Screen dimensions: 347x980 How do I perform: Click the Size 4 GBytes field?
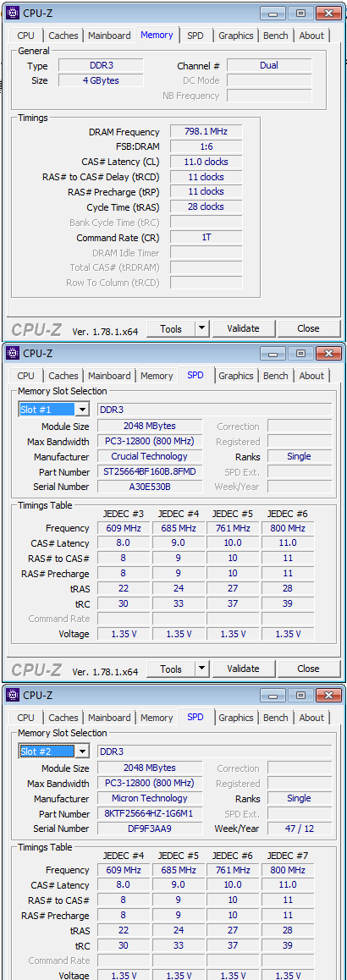tap(101, 80)
